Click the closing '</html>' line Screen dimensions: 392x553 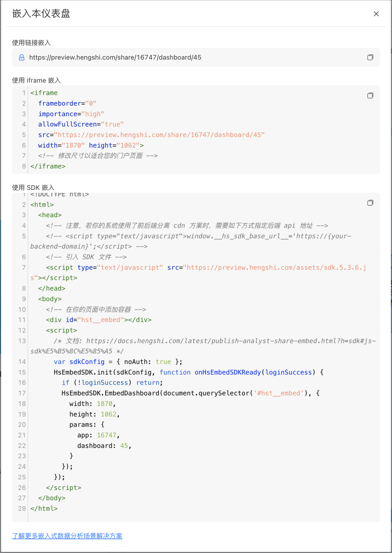point(44,509)
